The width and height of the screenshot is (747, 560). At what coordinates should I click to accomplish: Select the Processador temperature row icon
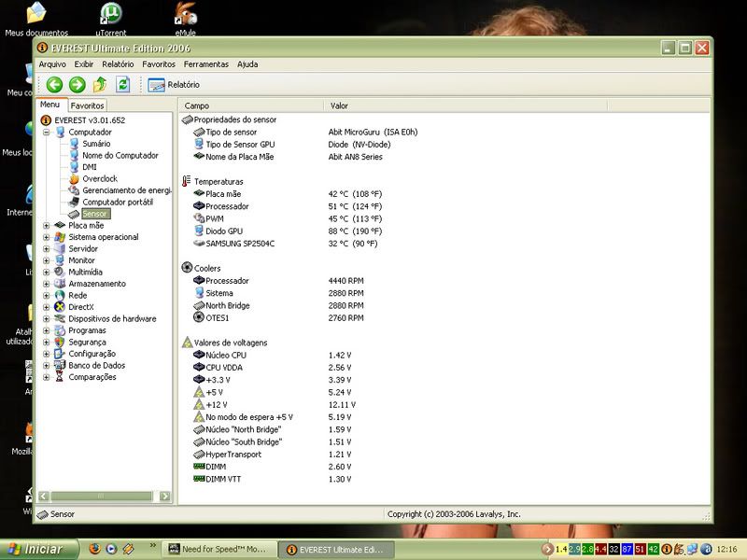tap(199, 206)
